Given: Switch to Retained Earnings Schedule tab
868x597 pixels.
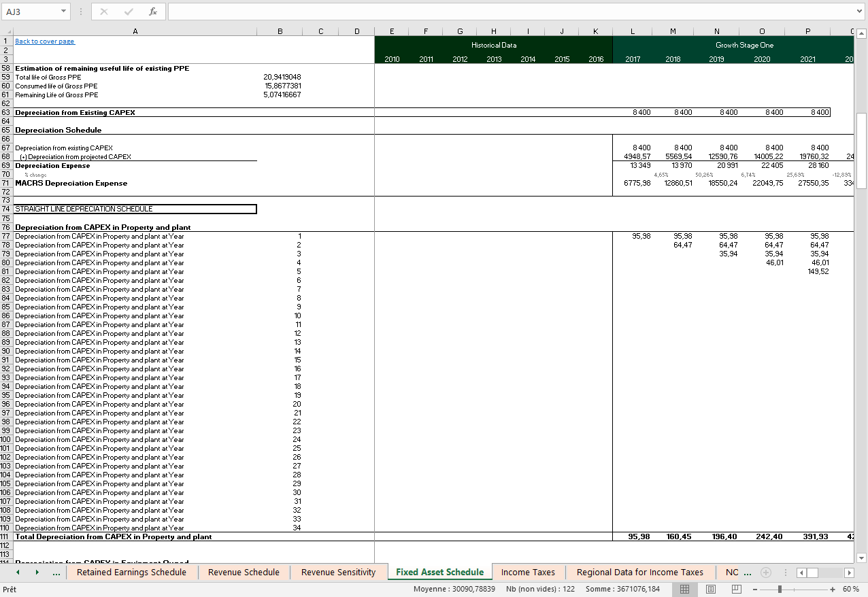Looking at the screenshot, I should 131,573.
